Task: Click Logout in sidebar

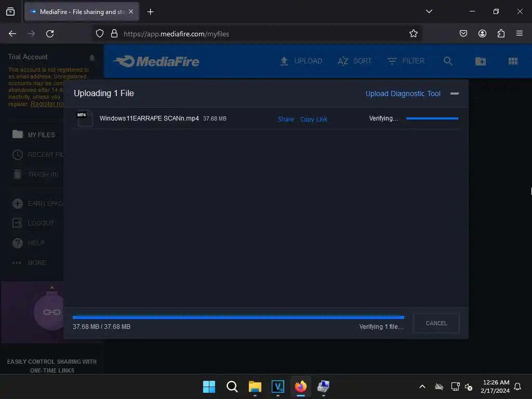Action: click(x=33, y=223)
